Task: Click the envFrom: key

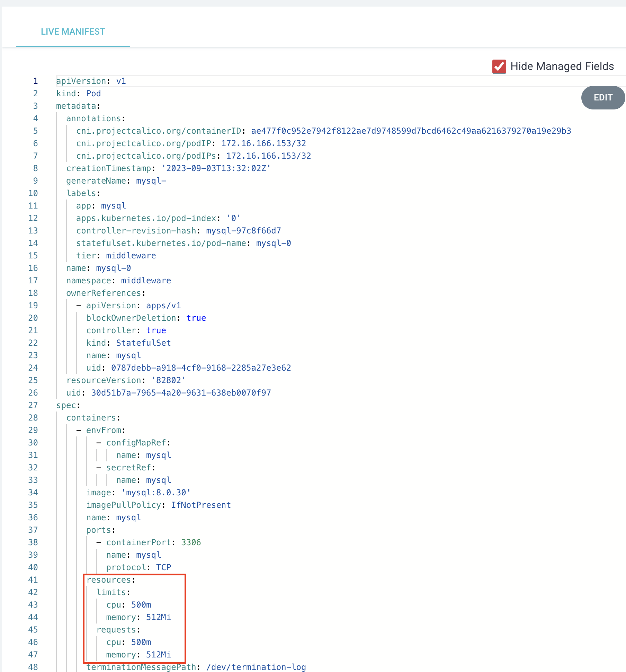Action: pos(106,430)
